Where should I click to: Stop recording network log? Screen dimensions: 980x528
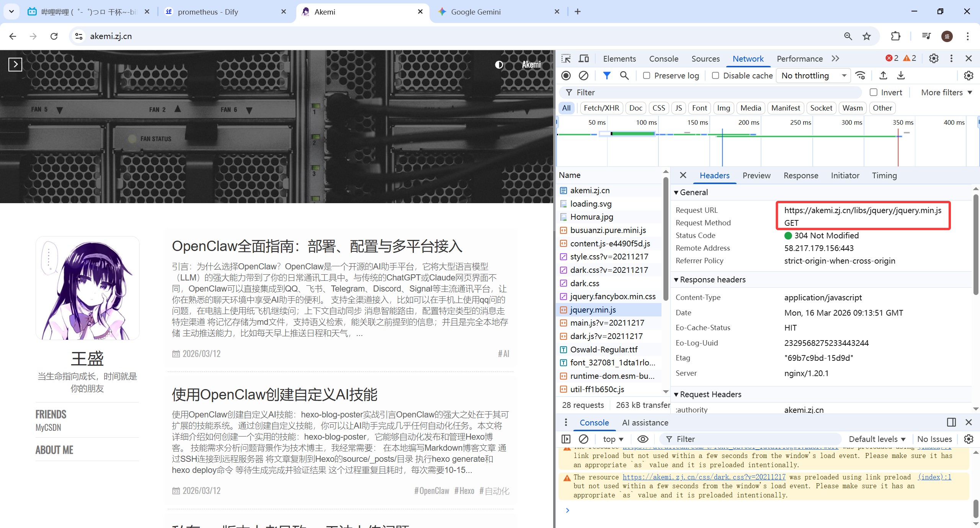point(566,76)
